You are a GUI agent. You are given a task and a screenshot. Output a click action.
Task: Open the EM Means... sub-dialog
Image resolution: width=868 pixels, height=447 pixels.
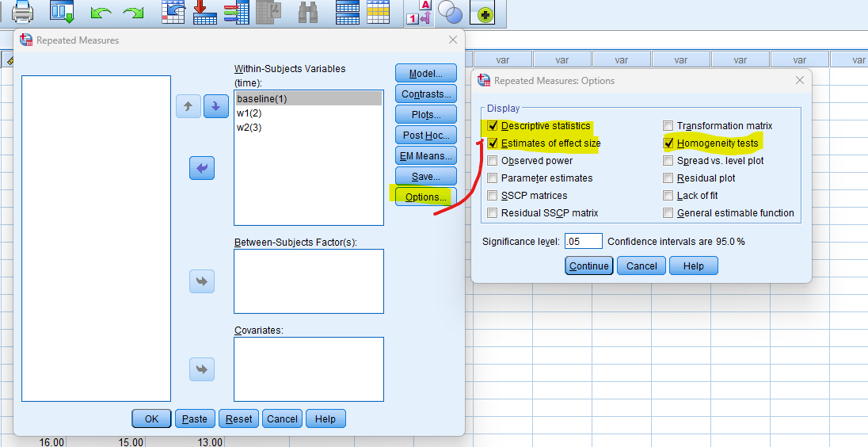(426, 155)
